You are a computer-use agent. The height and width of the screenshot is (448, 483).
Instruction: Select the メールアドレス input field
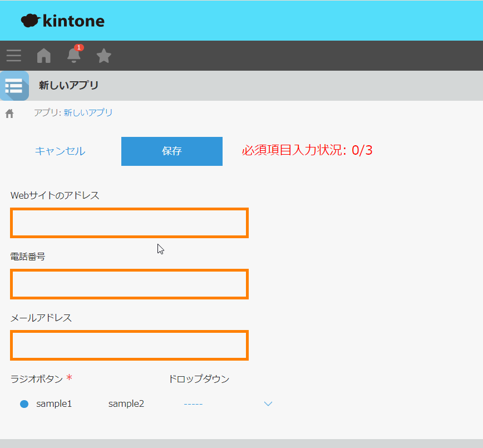(129, 346)
